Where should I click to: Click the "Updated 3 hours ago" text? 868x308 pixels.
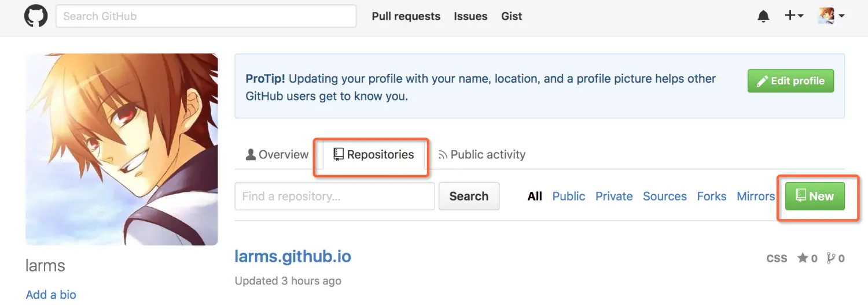(x=288, y=281)
